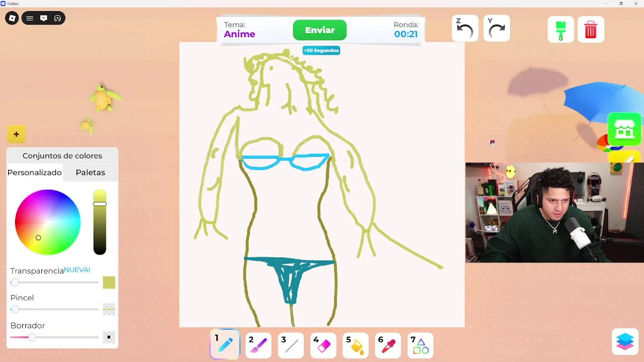The width and height of the screenshot is (644, 362).
Task: Click the Conjuntos de colores header
Action: point(62,156)
